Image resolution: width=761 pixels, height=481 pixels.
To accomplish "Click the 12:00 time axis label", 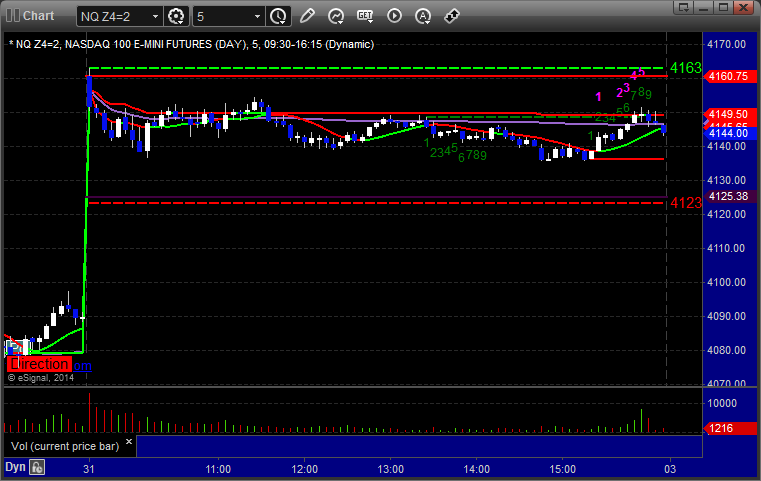I will click(x=304, y=469).
